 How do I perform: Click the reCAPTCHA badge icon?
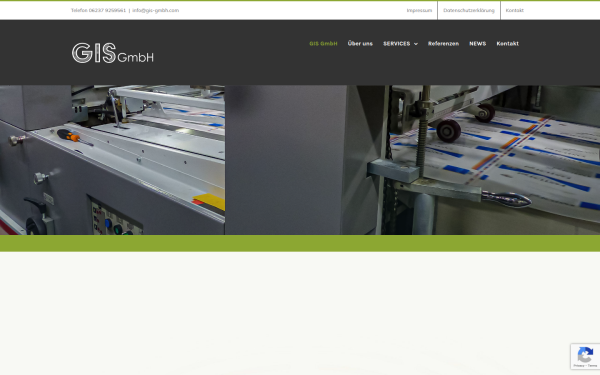[x=585, y=354]
